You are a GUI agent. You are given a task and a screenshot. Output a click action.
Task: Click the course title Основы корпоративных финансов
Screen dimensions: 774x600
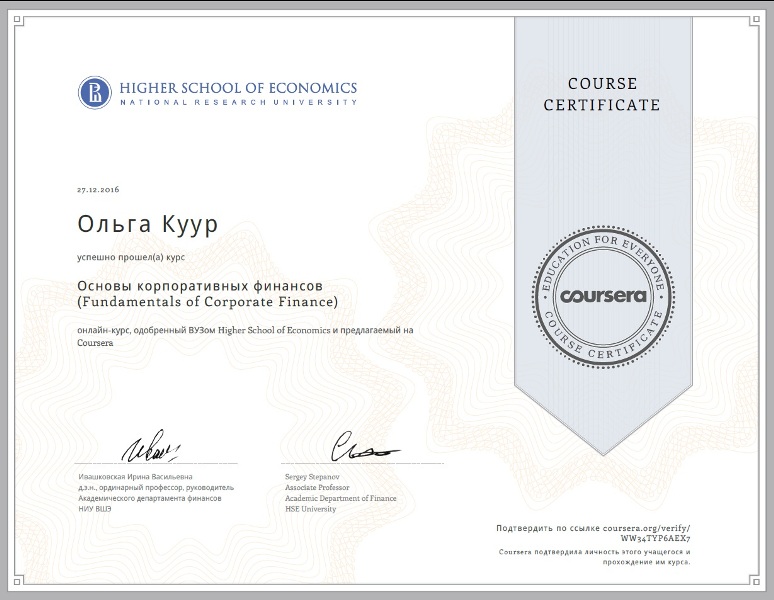pyautogui.click(x=200, y=284)
